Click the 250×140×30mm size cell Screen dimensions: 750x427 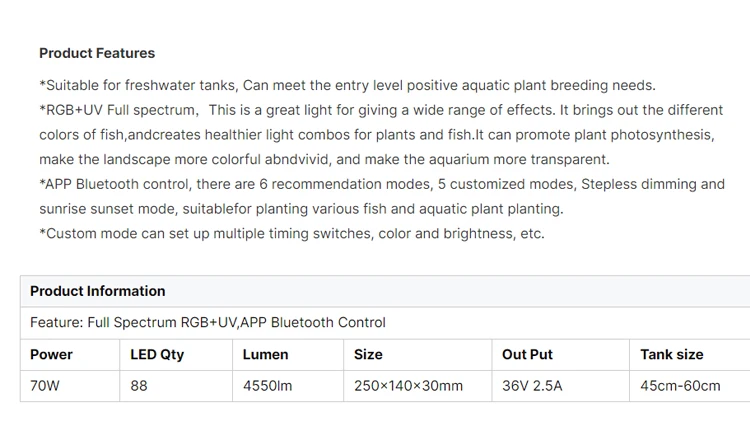click(x=418, y=386)
